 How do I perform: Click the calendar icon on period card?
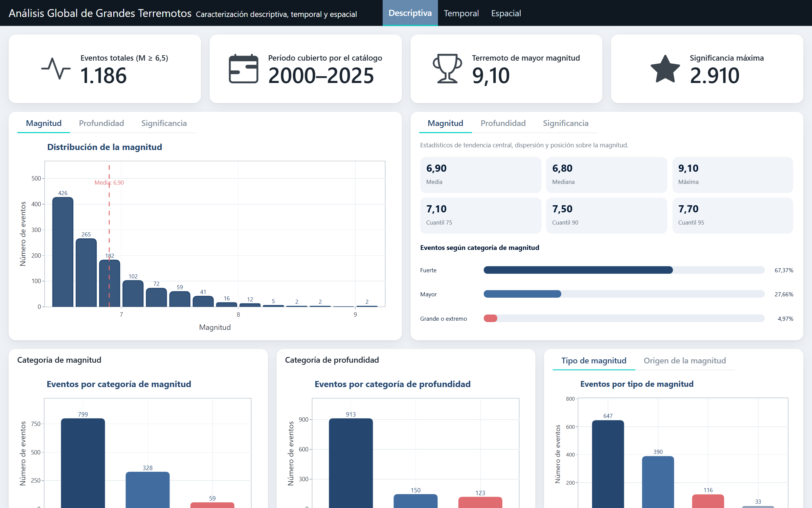click(x=243, y=69)
